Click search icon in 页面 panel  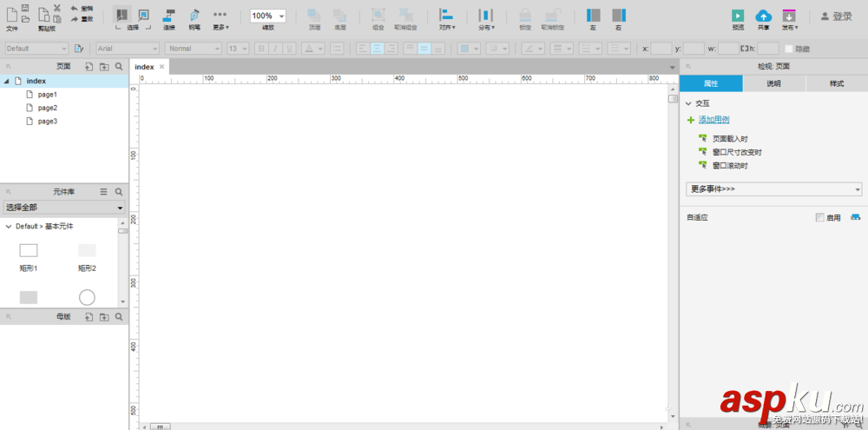tap(118, 67)
